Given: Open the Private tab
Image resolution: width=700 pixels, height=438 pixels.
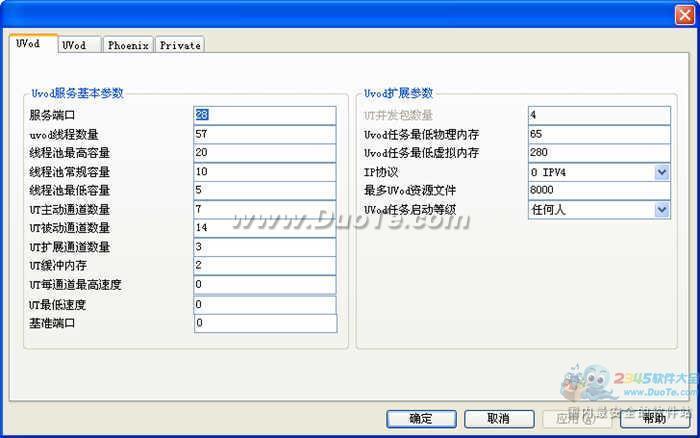Looking at the screenshot, I should 180,45.
